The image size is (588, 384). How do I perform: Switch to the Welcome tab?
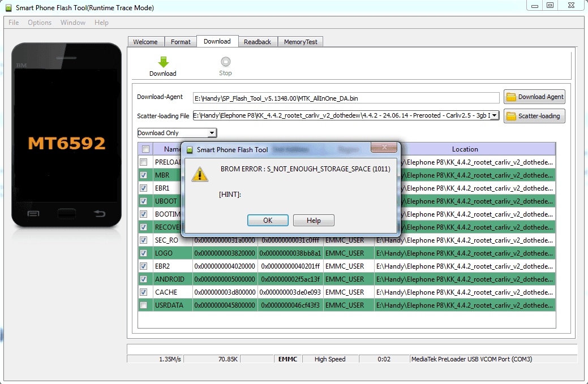[145, 42]
